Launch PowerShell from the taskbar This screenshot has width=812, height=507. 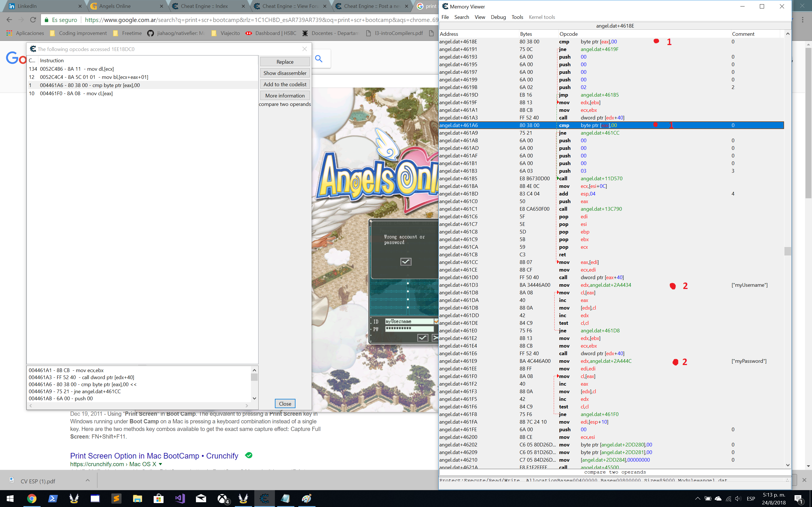click(x=53, y=498)
